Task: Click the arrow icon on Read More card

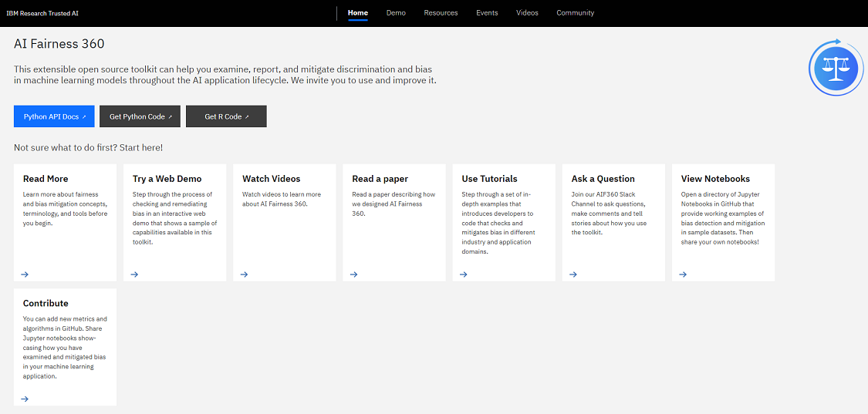Action: pos(25,274)
